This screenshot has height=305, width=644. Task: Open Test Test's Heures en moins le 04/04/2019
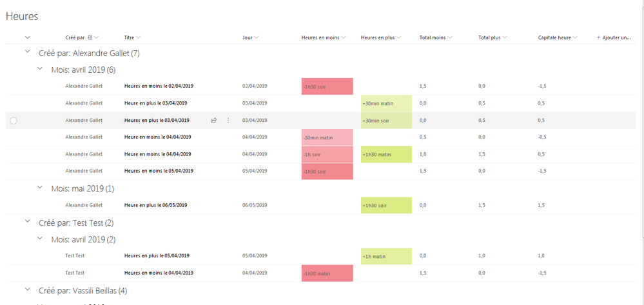pos(159,273)
